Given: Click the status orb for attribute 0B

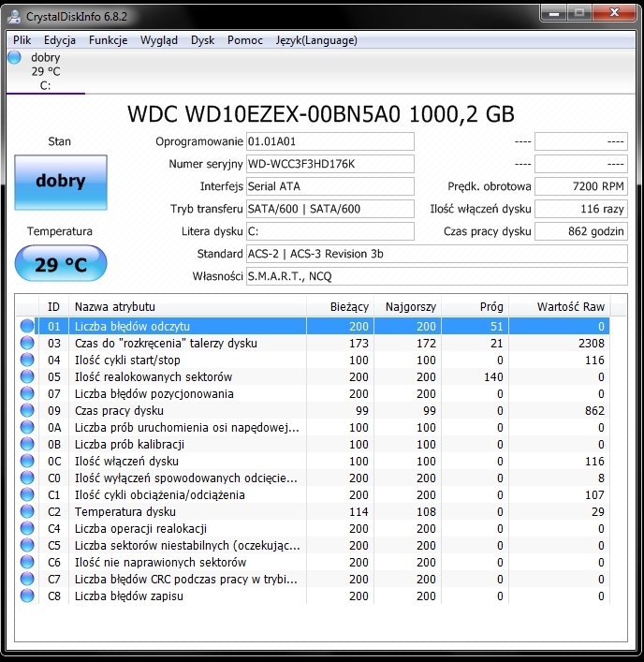Looking at the screenshot, I should click(27, 444).
